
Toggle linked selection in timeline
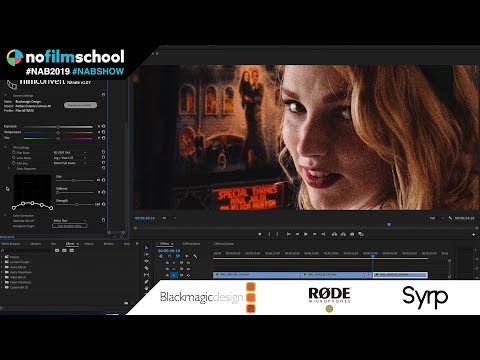178,256
